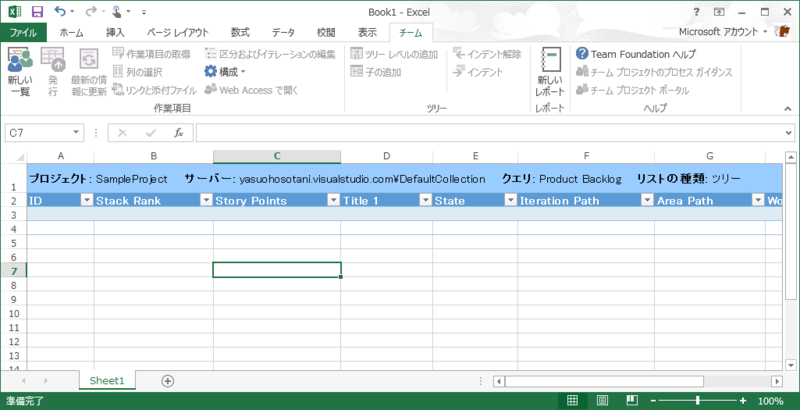Open Ribbon Display Options icon
Image resolution: width=800 pixels, height=410 pixels.
(x=719, y=12)
